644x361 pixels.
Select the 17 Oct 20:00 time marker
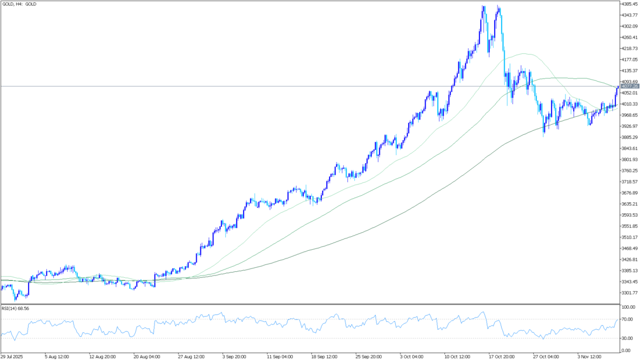pyautogui.click(x=502, y=356)
